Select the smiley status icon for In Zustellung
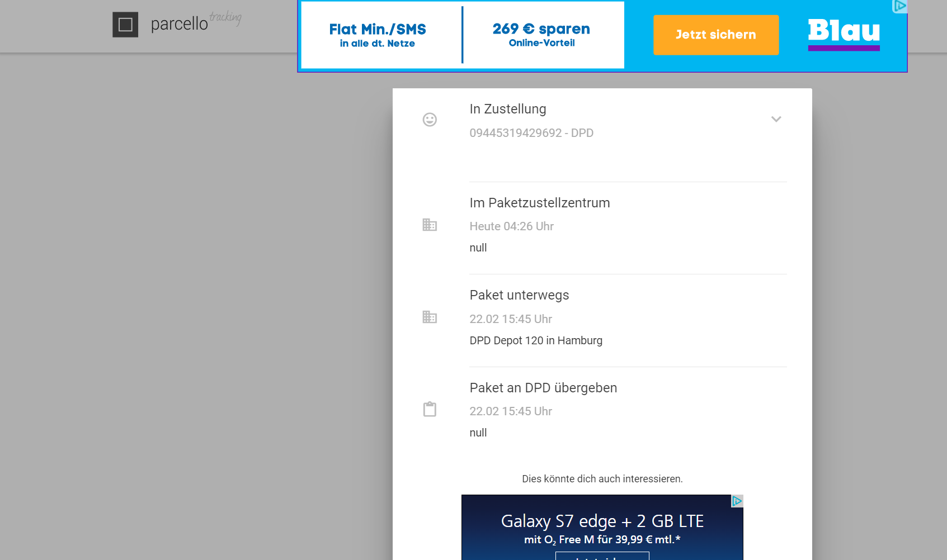 coord(430,120)
